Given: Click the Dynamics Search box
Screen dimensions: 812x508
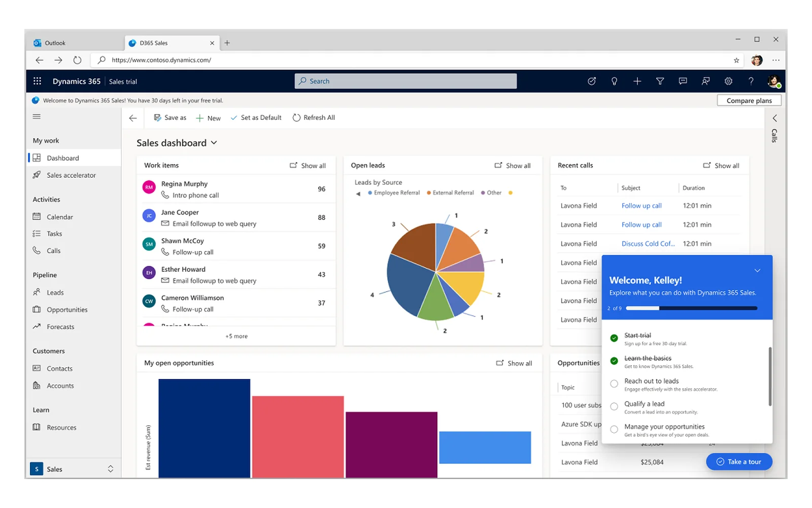Looking at the screenshot, I should click(x=405, y=81).
